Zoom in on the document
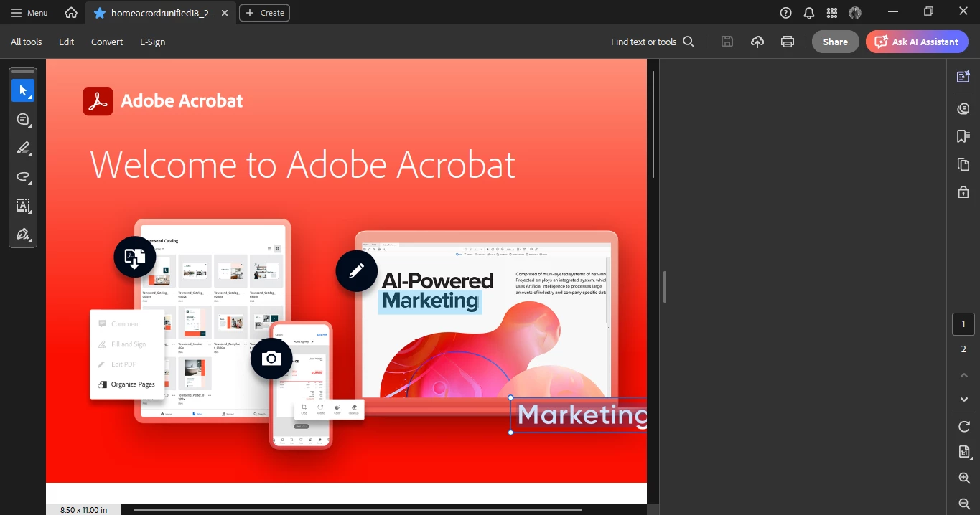Screen dimensions: 980x515 coord(964,478)
